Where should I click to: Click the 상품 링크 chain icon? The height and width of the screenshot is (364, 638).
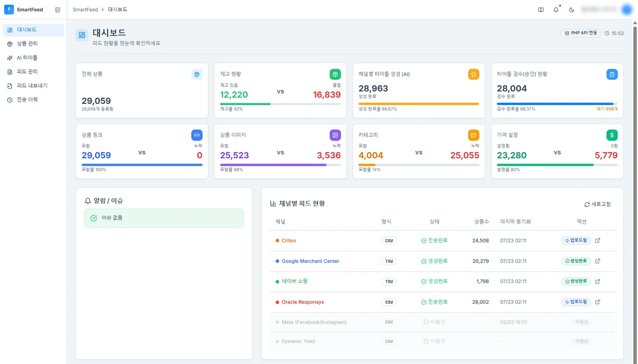point(197,135)
